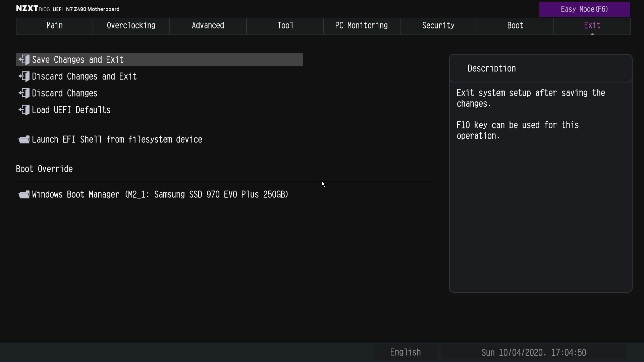Select the Exit tab
This screenshot has width=644, height=362.
pos(592,26)
